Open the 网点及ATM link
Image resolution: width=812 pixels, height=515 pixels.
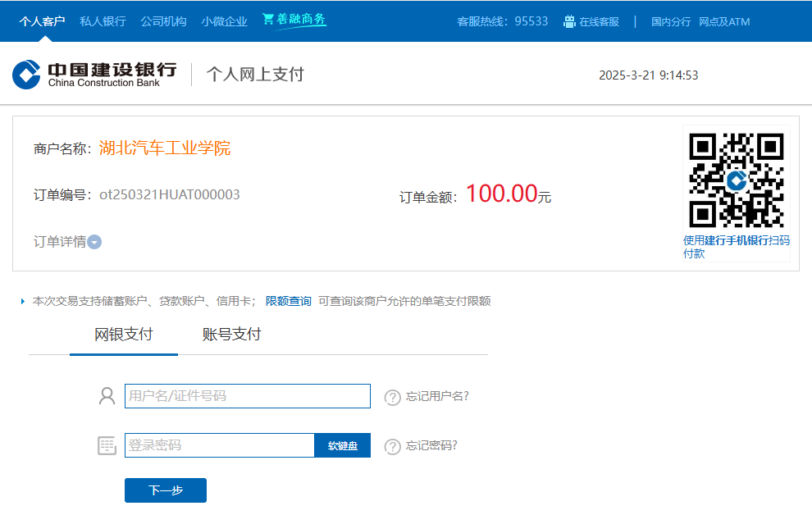(724, 22)
